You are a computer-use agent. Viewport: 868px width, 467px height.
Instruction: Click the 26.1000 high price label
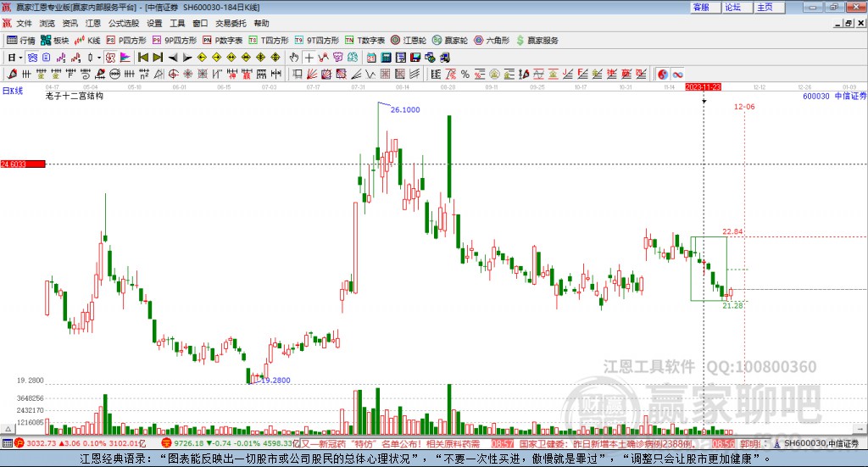click(x=405, y=109)
